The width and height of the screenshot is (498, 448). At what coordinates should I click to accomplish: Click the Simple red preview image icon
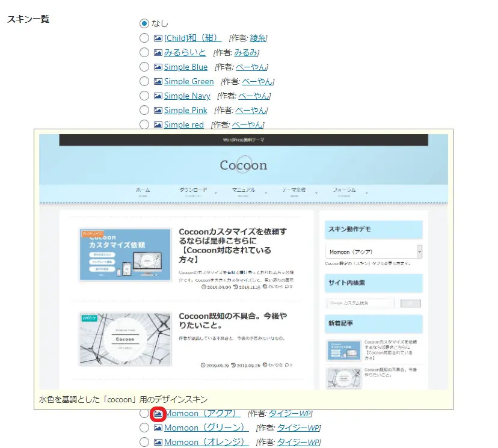158,125
